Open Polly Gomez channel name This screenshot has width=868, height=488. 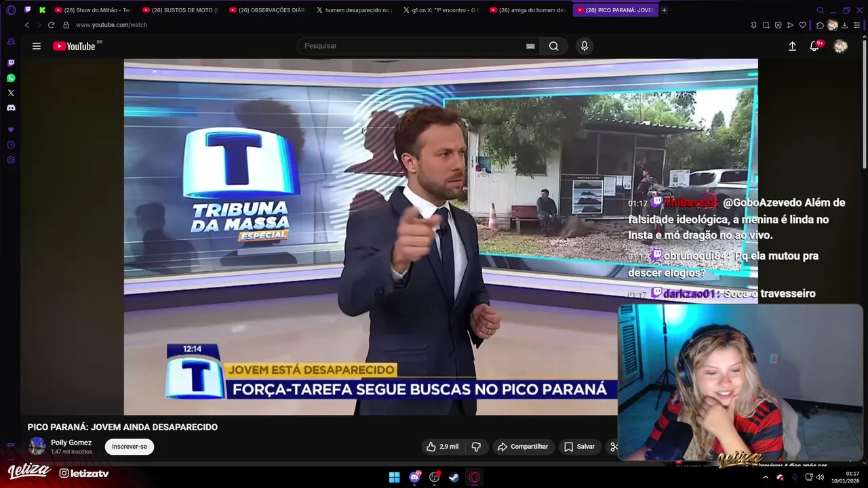pyautogui.click(x=71, y=443)
